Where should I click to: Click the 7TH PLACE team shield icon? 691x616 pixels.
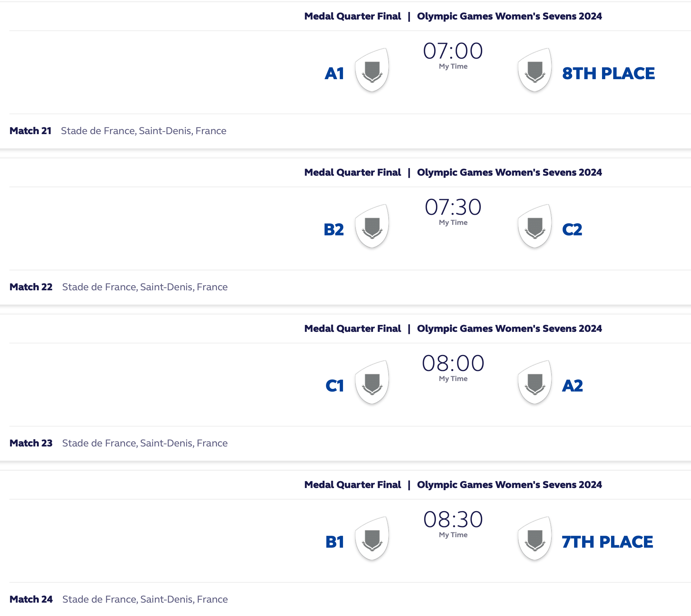[535, 538]
